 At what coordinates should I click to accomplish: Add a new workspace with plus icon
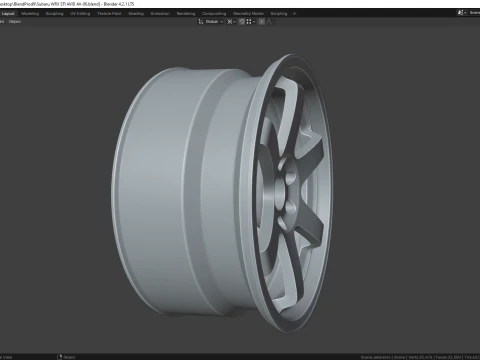294,14
